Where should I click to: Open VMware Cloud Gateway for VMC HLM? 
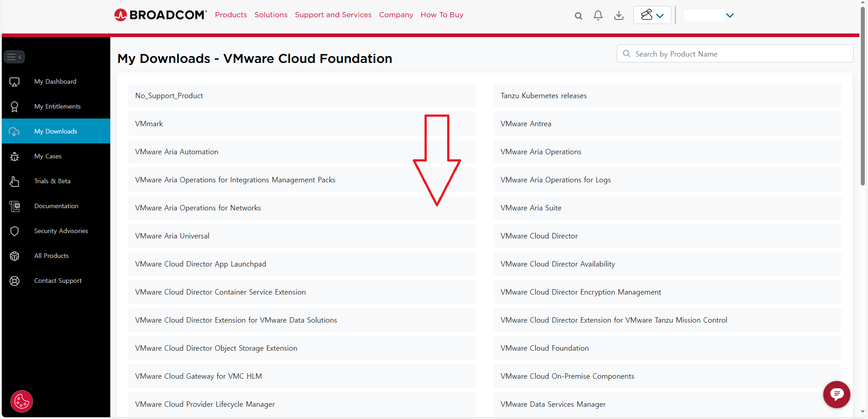(302, 376)
